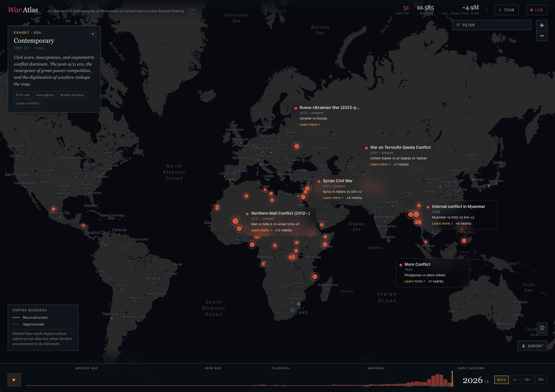Expand '+5 nearby' on Myanmar card
Image resolution: width=555 pixels, height=392 pixels.
(463, 223)
